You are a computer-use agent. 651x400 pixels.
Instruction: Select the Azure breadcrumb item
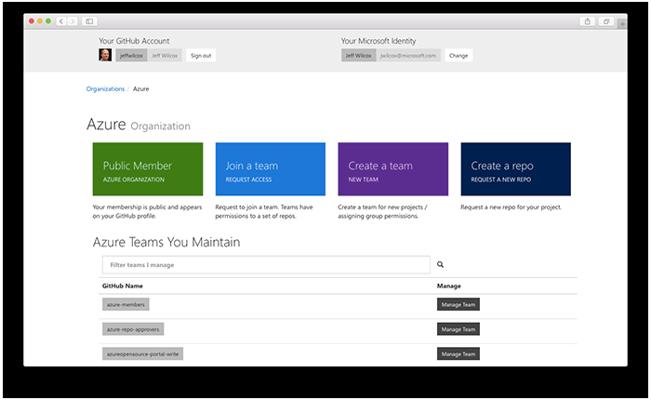click(x=141, y=89)
